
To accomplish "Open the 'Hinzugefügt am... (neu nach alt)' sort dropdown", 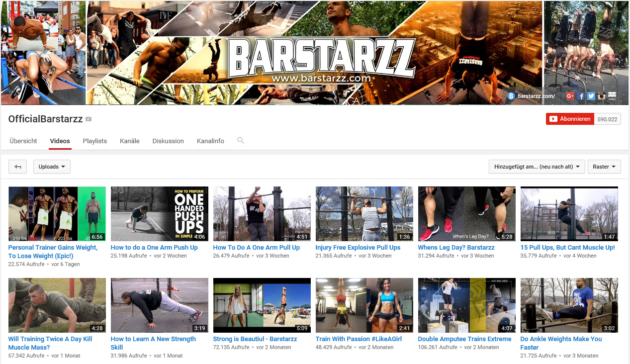I will coord(537,167).
